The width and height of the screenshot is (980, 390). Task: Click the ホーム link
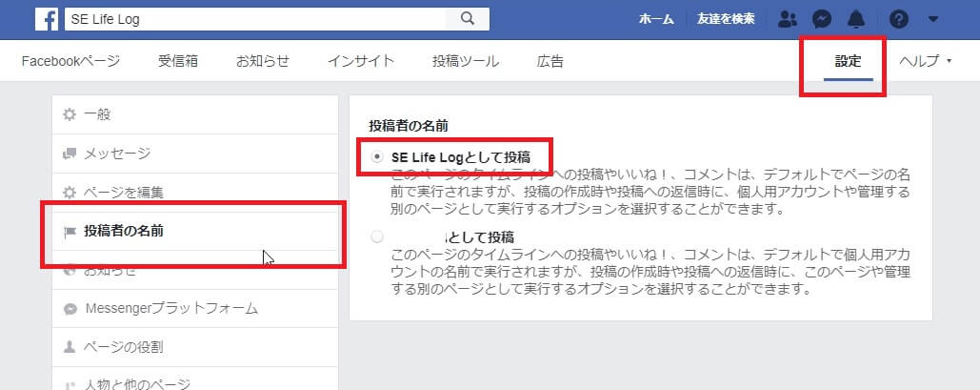[x=656, y=18]
